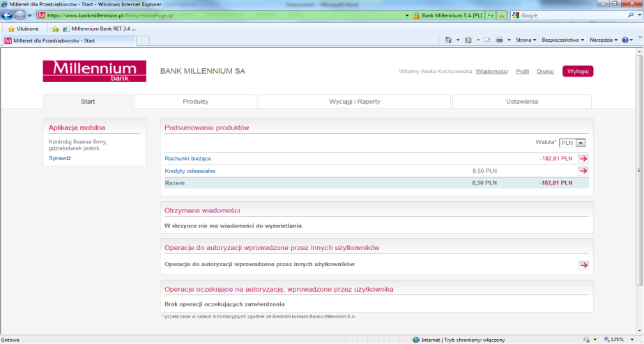The height and width of the screenshot is (344, 644).
Task: Open the Rachunki bieżące link
Action: [187, 159]
